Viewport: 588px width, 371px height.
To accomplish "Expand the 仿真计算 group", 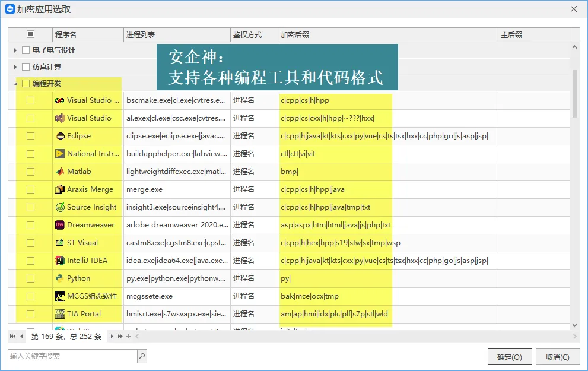I will 15,66.
